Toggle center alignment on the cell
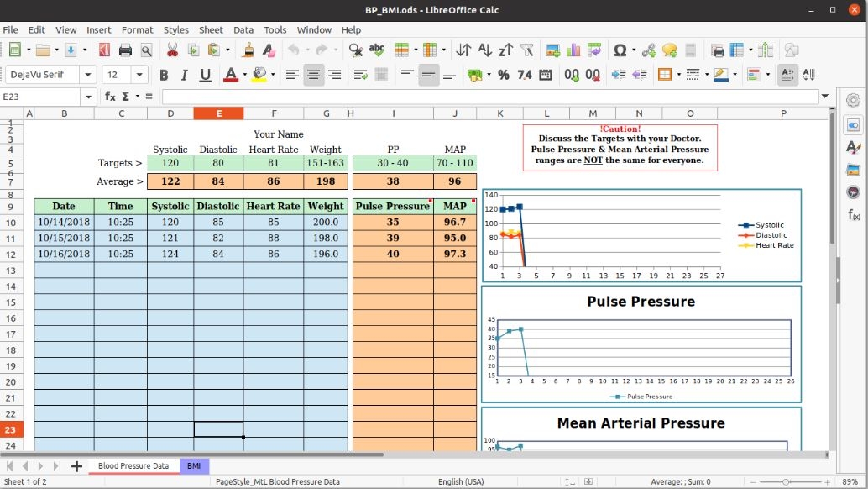This screenshot has width=868, height=489. pos(313,75)
